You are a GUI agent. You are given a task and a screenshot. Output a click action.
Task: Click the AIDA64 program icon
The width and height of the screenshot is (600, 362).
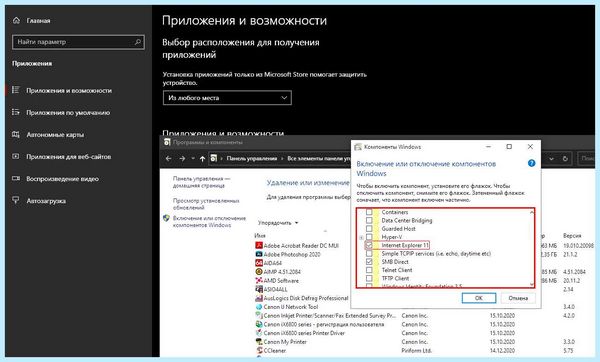(x=259, y=263)
